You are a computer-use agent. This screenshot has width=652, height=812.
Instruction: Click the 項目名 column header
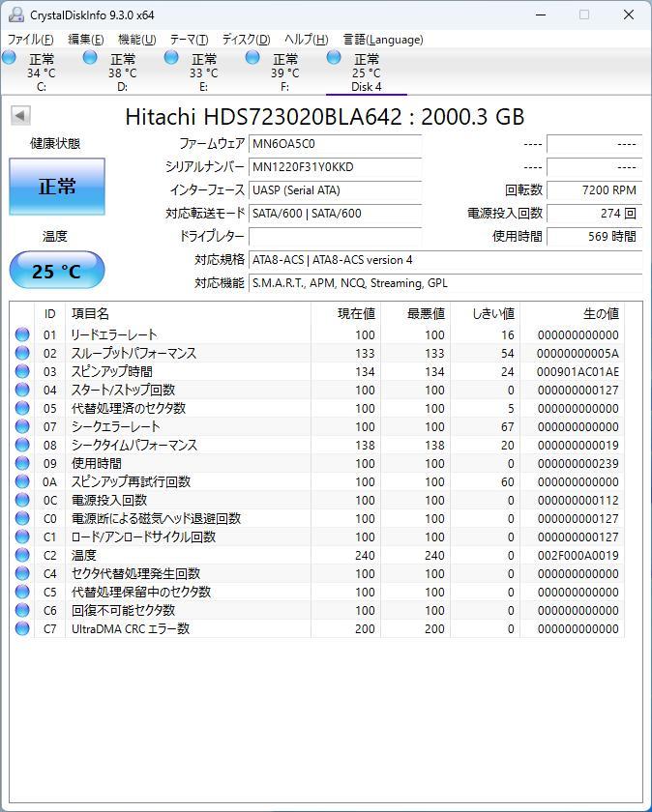188,313
